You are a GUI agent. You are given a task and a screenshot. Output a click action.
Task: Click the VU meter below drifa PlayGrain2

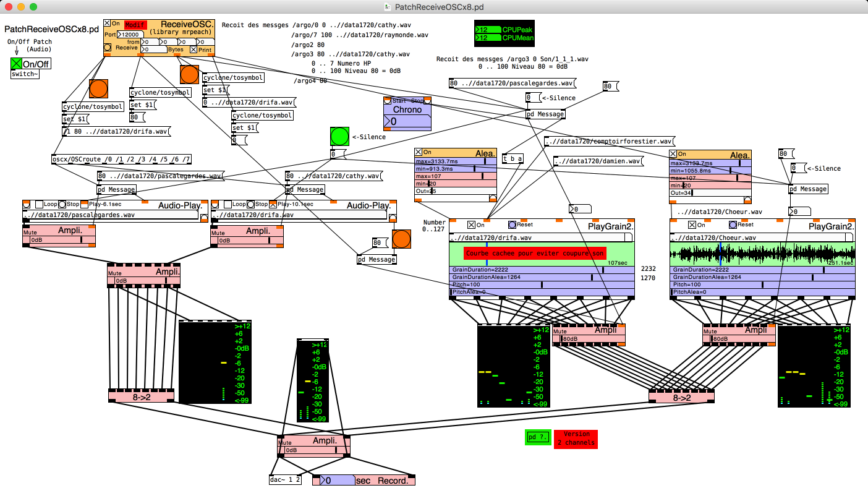tap(513, 366)
